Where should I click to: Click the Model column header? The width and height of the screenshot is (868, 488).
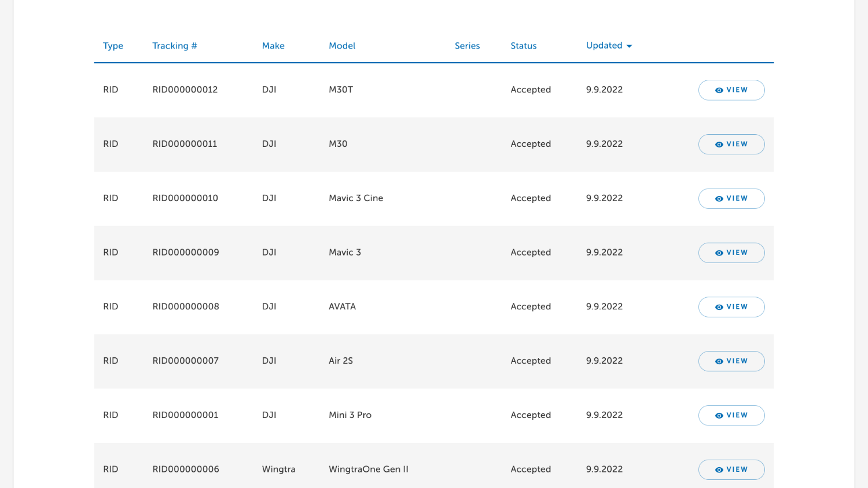pos(341,46)
